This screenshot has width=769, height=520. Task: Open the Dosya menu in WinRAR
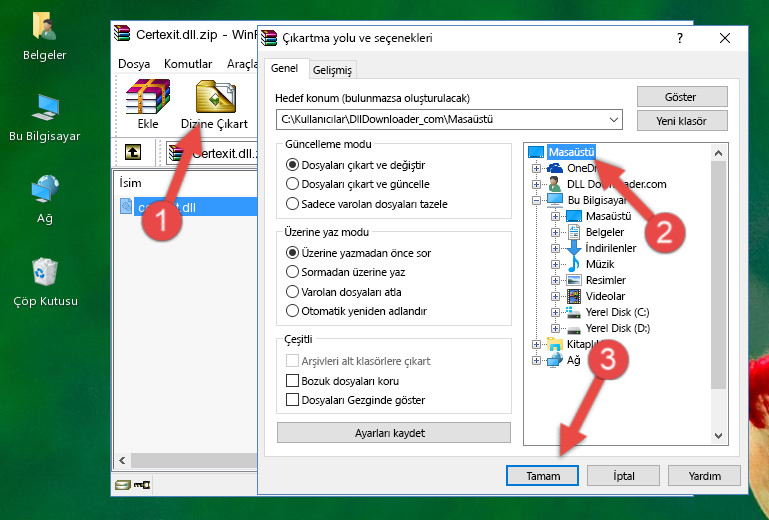tap(134, 64)
